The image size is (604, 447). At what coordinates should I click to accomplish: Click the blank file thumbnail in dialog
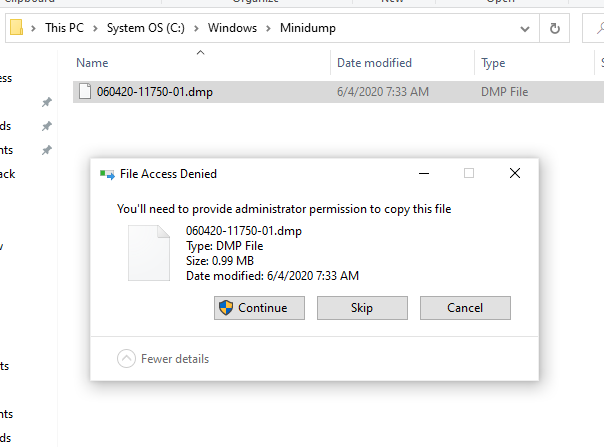[x=149, y=253]
